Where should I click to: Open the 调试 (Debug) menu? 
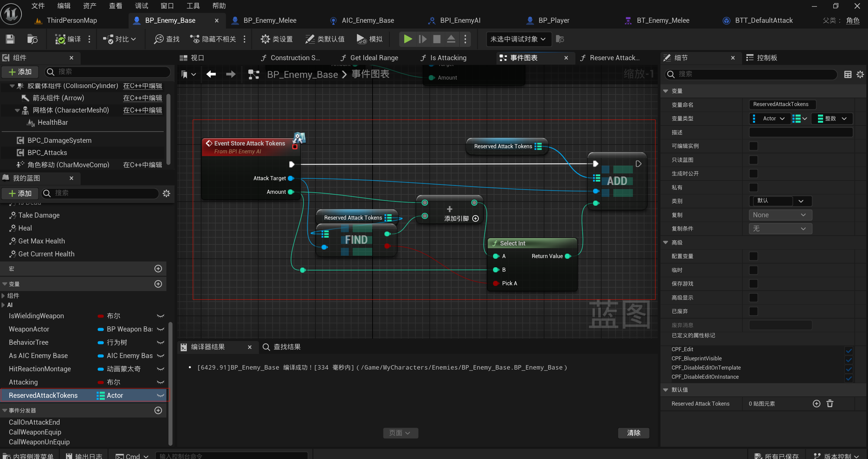141,6
